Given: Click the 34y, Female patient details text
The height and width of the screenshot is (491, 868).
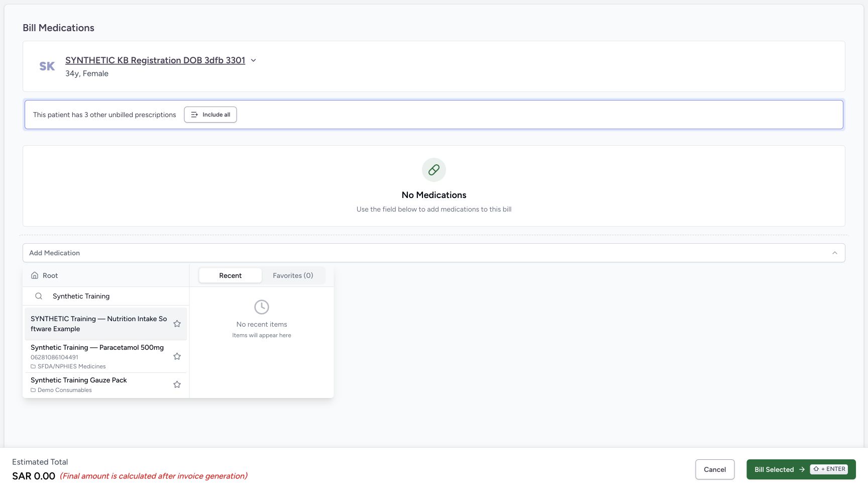Looking at the screenshot, I should tap(87, 73).
